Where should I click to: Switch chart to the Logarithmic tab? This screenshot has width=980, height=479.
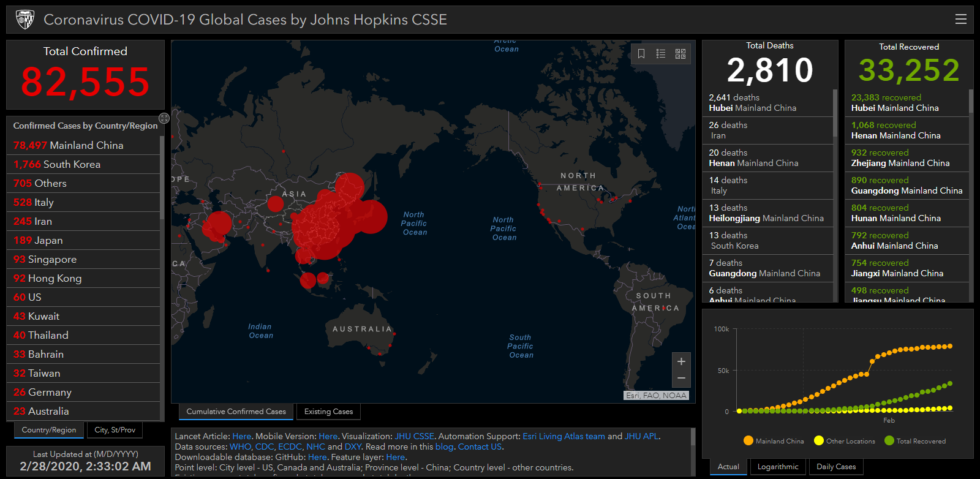778,467
